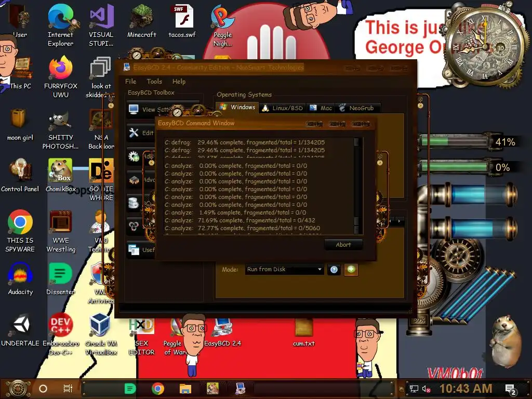Open the Control Panel desktop icon

[x=20, y=176]
